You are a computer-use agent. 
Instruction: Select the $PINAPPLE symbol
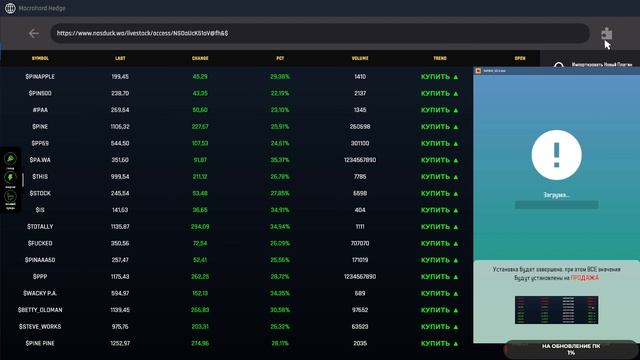tap(40, 77)
